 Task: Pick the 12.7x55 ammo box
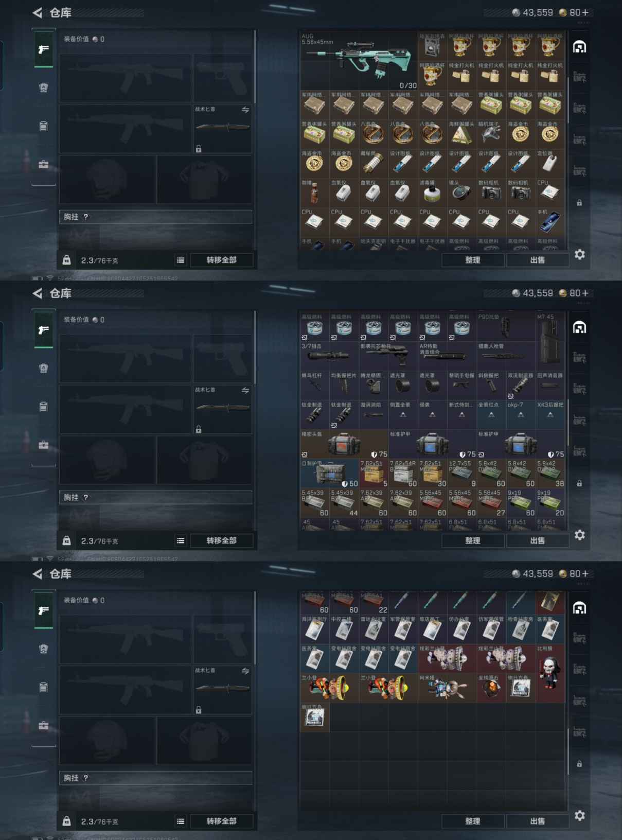coord(461,474)
